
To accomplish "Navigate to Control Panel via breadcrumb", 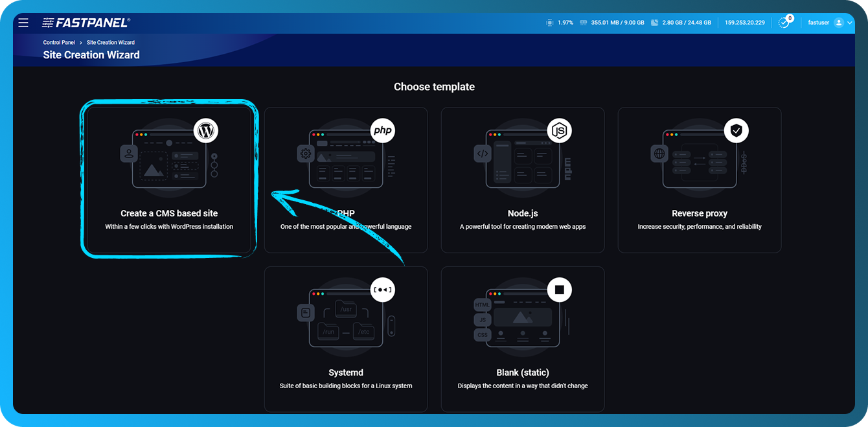I will [58, 42].
